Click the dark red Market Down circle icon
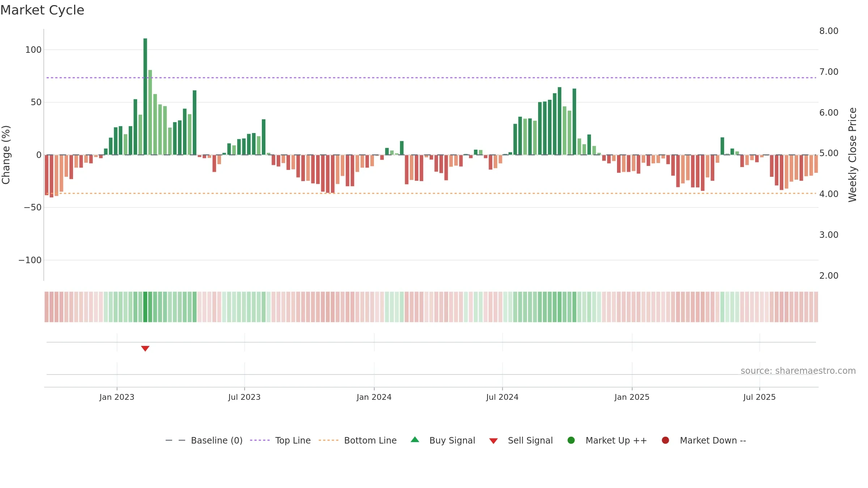This screenshot has width=868, height=488. (x=665, y=440)
